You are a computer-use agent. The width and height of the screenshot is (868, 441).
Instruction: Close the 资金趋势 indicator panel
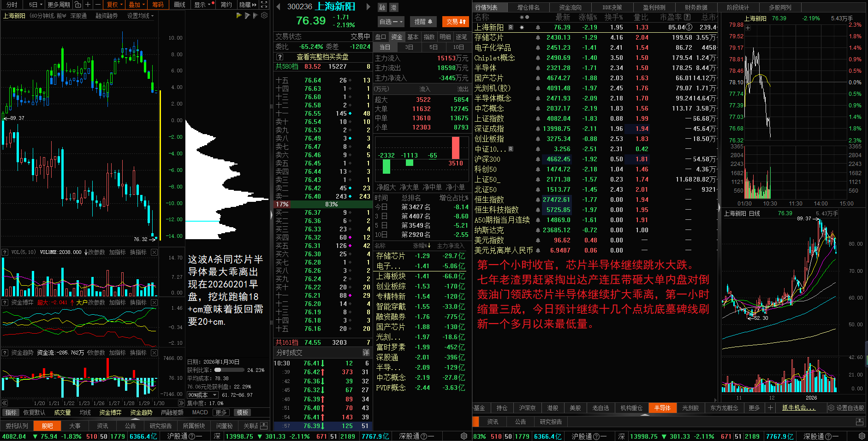pos(154,353)
